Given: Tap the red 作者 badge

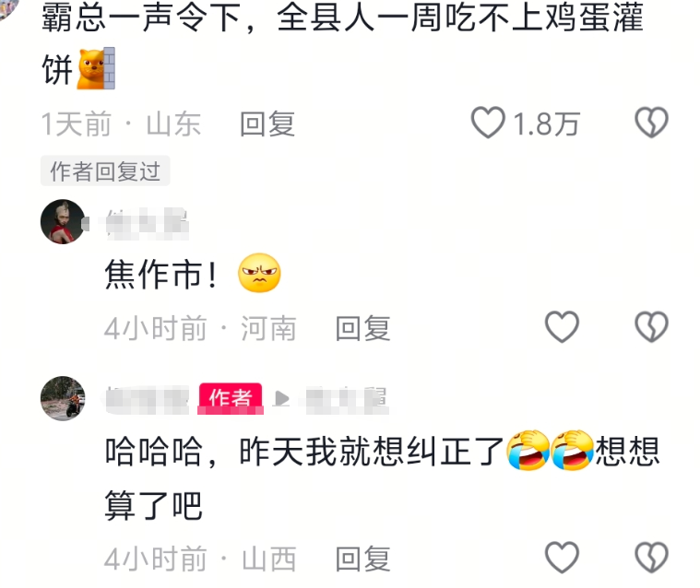Looking at the screenshot, I should 231,398.
